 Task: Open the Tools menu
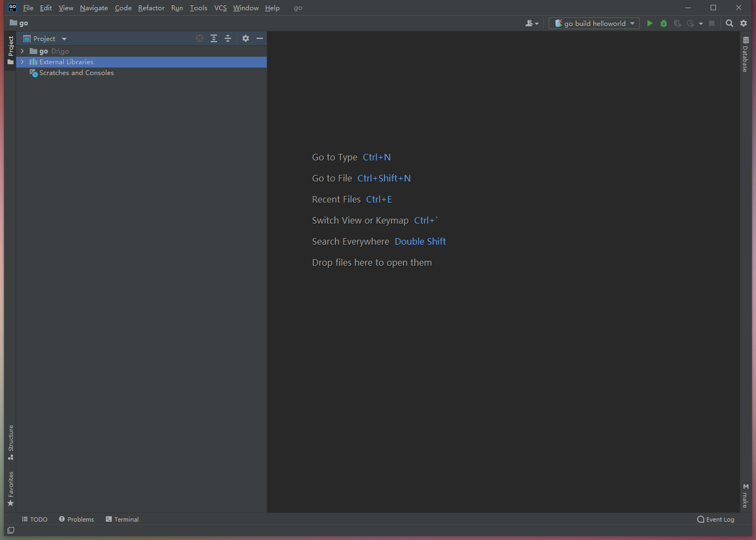coord(199,8)
